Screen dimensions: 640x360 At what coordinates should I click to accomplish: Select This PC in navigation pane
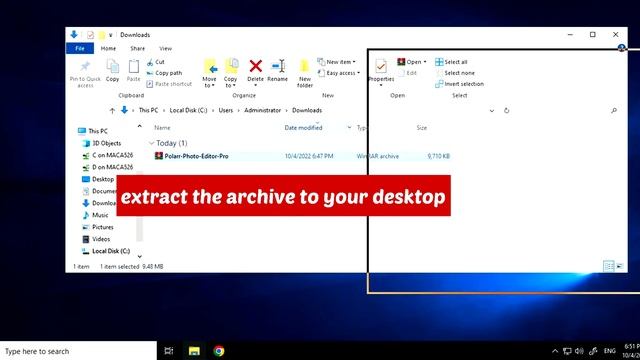coord(93,131)
